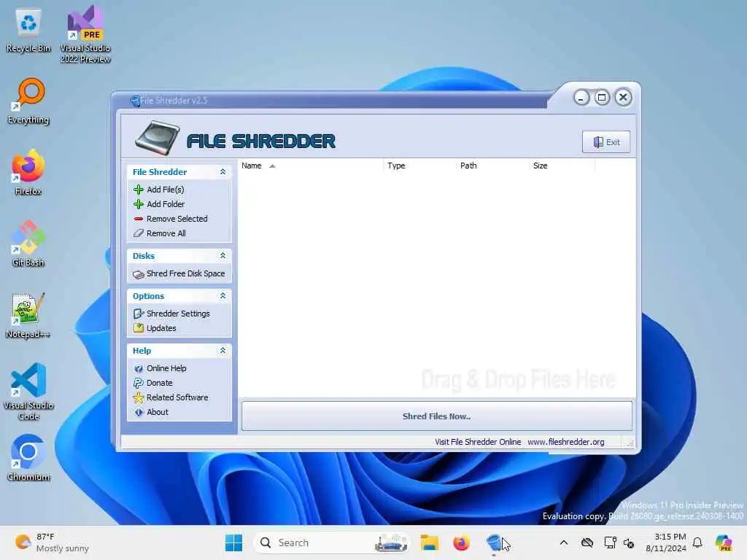Click the Copilot Preview icon in the taskbar
This screenshot has height=560, width=747.
[724, 542]
